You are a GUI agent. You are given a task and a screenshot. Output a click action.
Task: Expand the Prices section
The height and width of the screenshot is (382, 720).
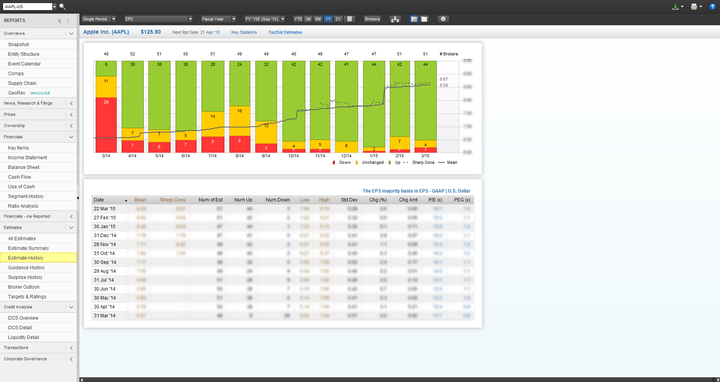(71, 114)
